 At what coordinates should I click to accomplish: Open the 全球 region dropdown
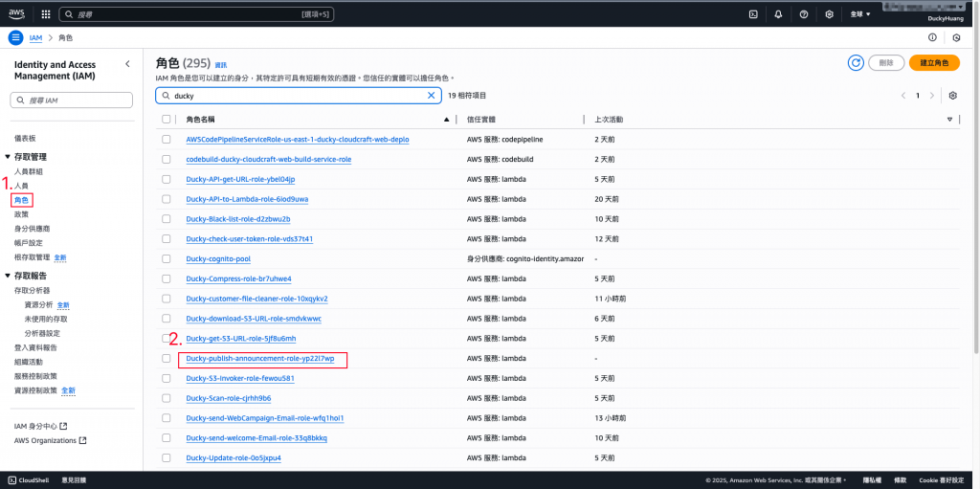tap(860, 14)
